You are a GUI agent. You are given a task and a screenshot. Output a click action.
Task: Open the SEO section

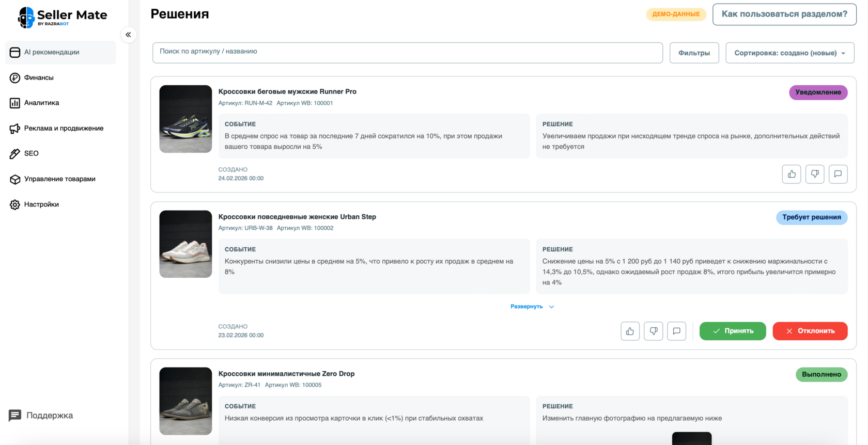(31, 153)
